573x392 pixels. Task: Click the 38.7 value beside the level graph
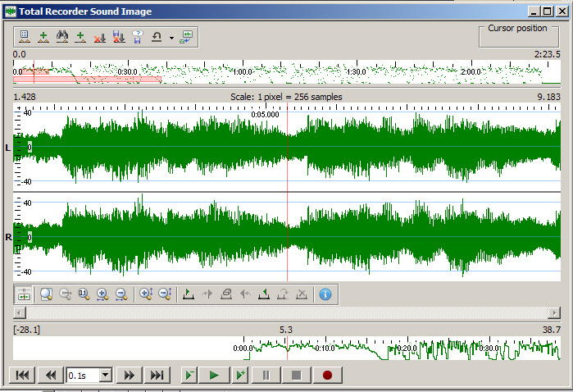[552, 330]
